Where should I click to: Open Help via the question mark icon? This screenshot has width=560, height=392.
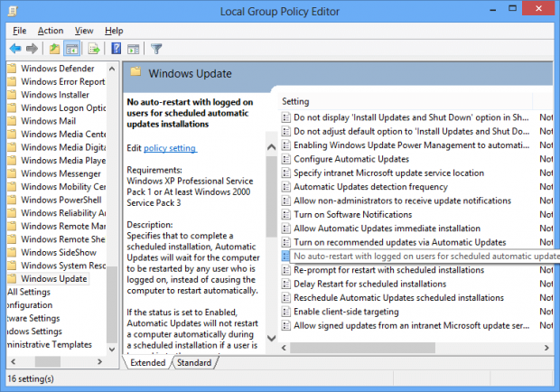coord(117,49)
